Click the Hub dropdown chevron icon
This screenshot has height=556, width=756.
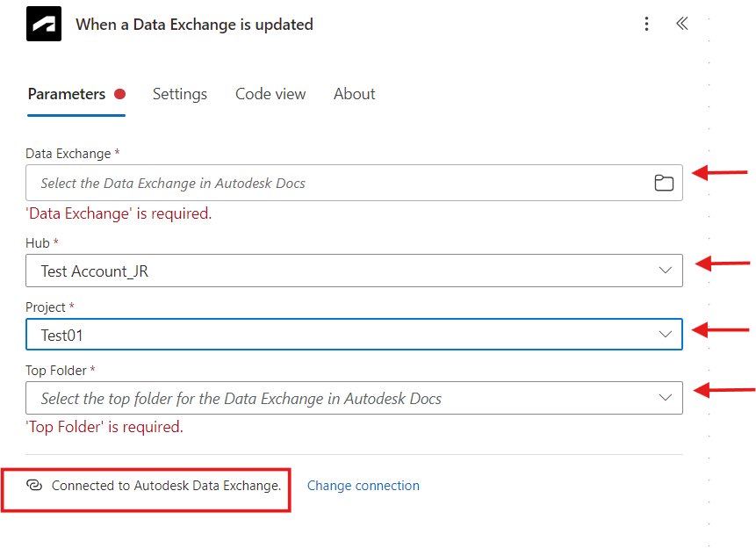pos(665,270)
